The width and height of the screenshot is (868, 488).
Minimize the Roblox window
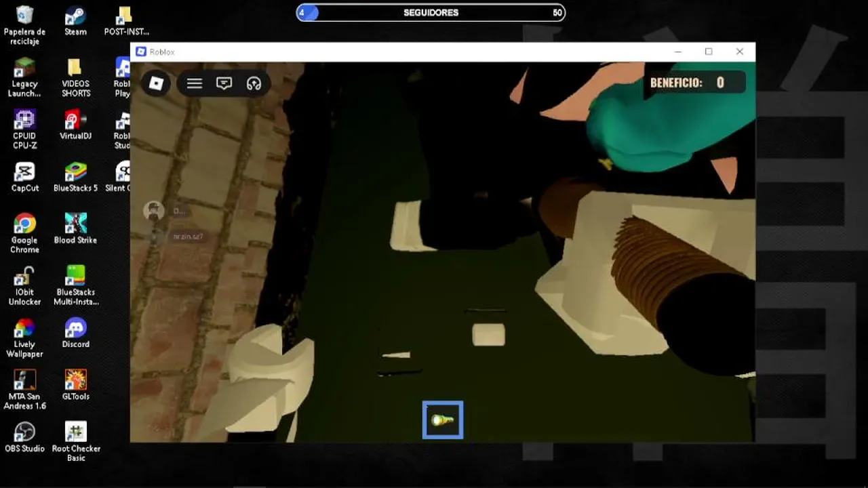coord(677,52)
